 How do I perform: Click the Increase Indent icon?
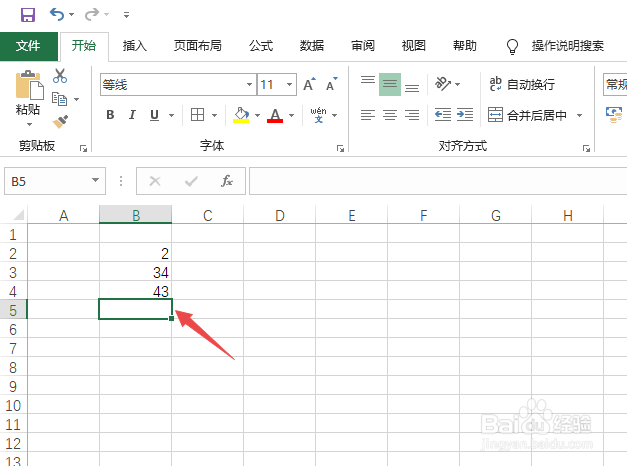point(465,115)
